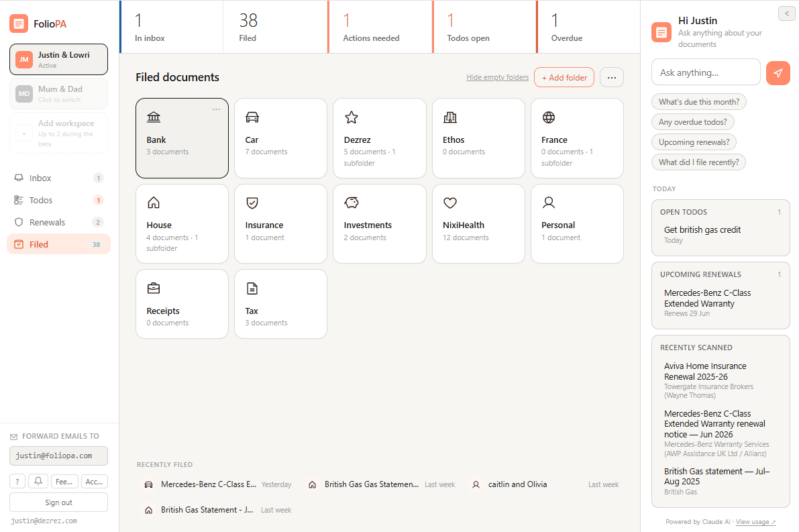Choose the 'Upcoming renewals?' suggestion
Viewport: 799px width, 532px height.
[694, 142]
